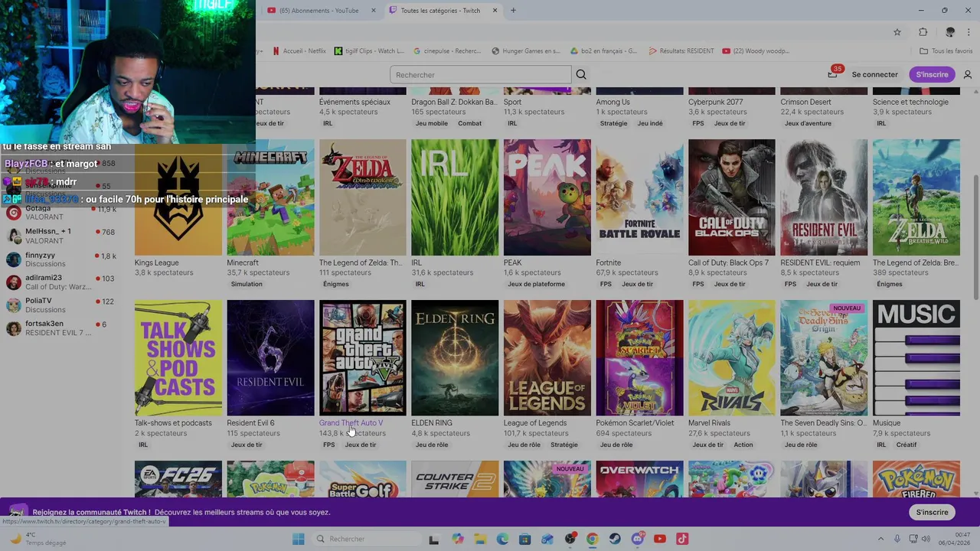The image size is (980, 551).
Task: Click the Resident Evil 6 title link
Action: [x=250, y=422]
